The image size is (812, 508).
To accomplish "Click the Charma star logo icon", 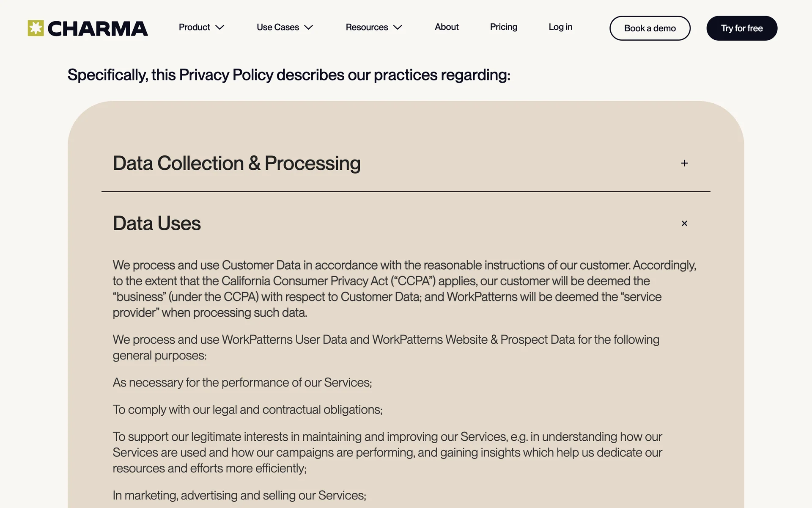I will [x=36, y=28].
